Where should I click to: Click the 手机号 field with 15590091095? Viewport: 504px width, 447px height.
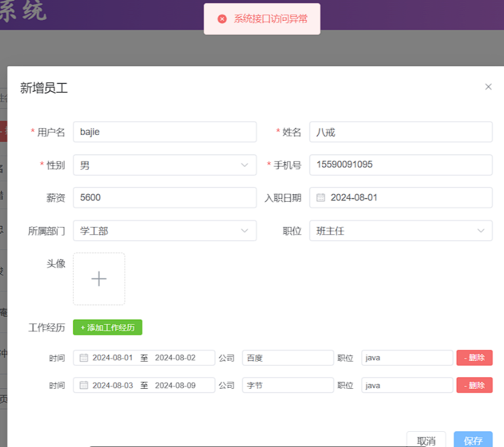pyautogui.click(x=401, y=165)
